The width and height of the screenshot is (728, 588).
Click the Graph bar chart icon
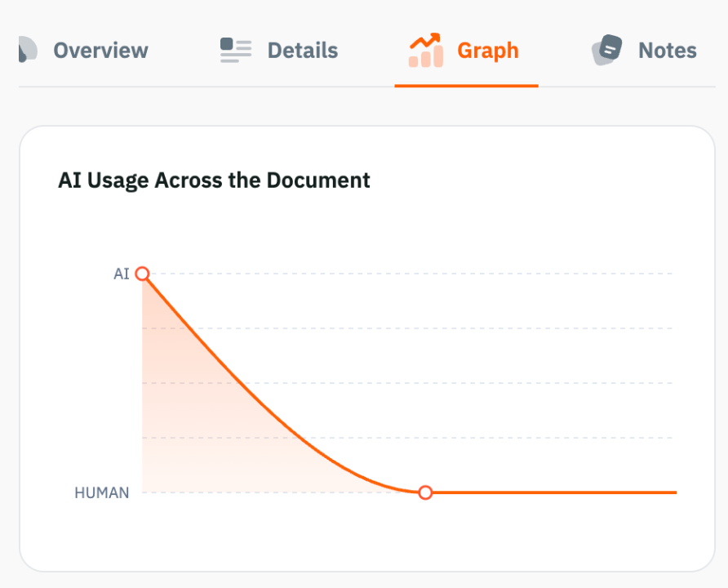pyautogui.click(x=426, y=50)
